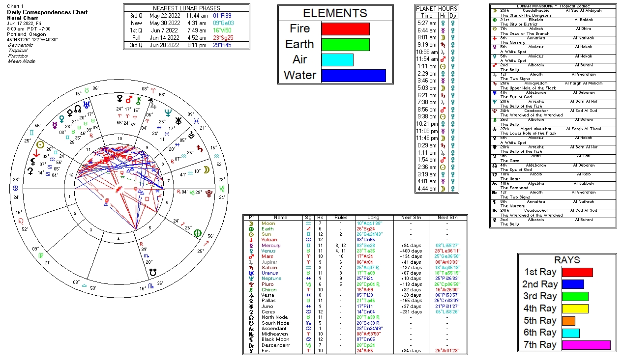Click the 'Rules' column header in the table
The height and width of the screenshot is (364, 623).
tap(340, 218)
